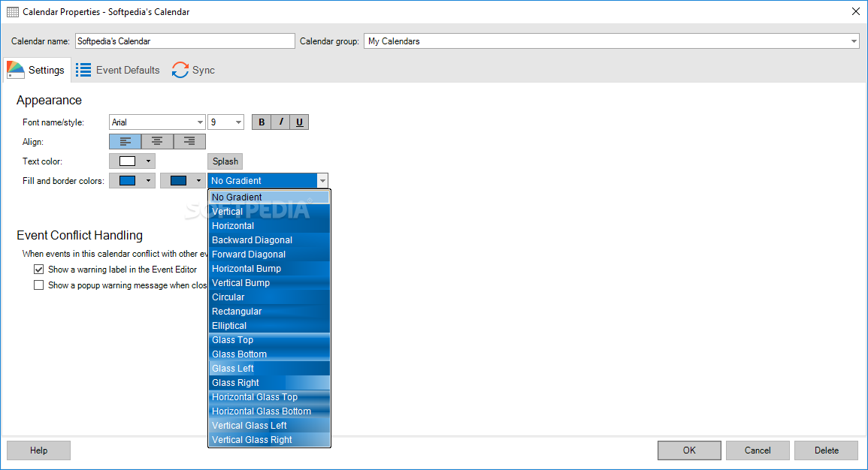This screenshot has width=868, height=470.
Task: Pick Glass Right gradient
Action: point(269,383)
